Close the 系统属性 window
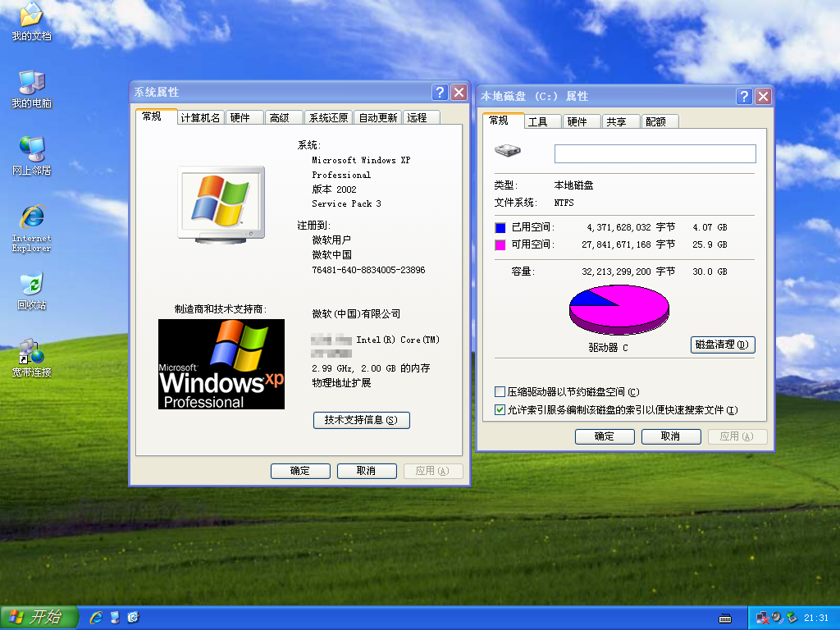Viewport: 840px width, 630px height. (459, 92)
